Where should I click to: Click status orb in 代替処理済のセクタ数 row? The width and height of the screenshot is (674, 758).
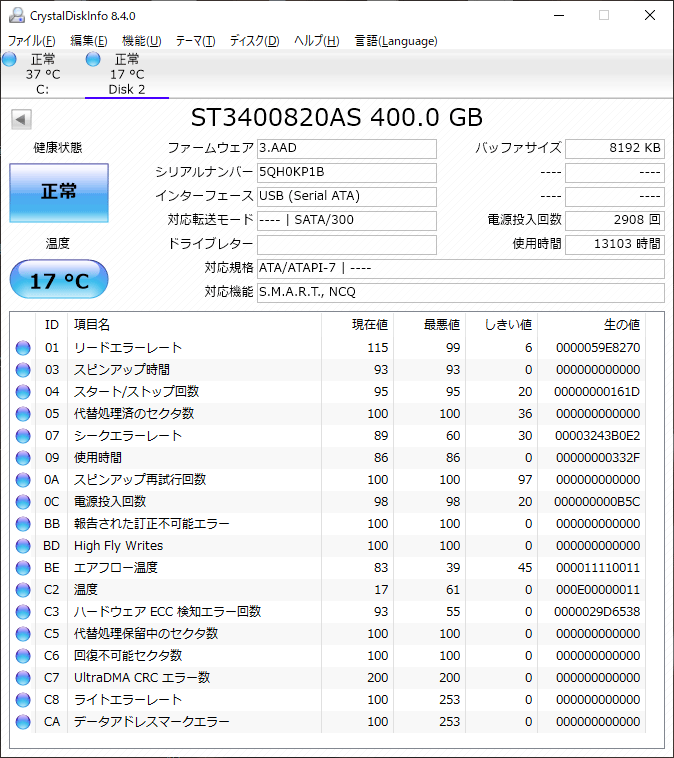(23, 414)
